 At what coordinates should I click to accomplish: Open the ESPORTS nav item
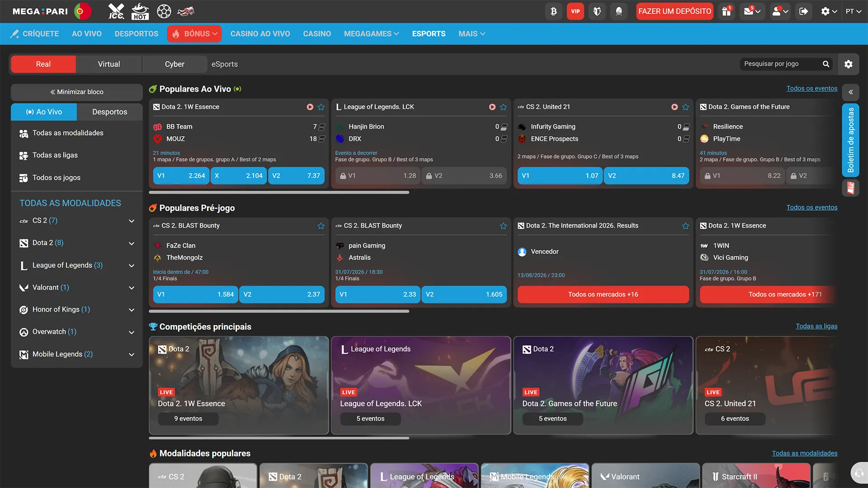coord(429,34)
